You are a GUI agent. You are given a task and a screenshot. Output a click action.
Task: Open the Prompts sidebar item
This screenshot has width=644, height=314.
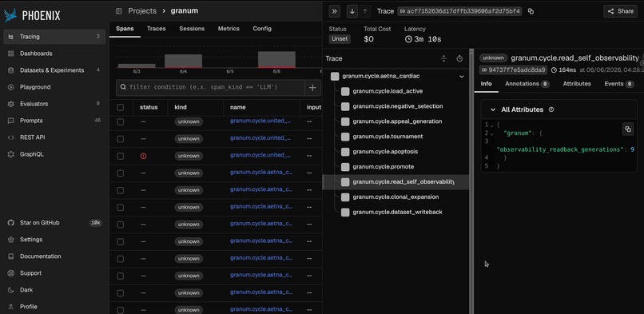[x=54, y=121]
